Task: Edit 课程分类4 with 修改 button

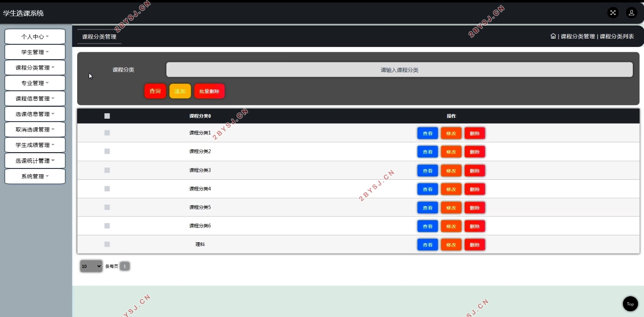Action: tap(451, 189)
